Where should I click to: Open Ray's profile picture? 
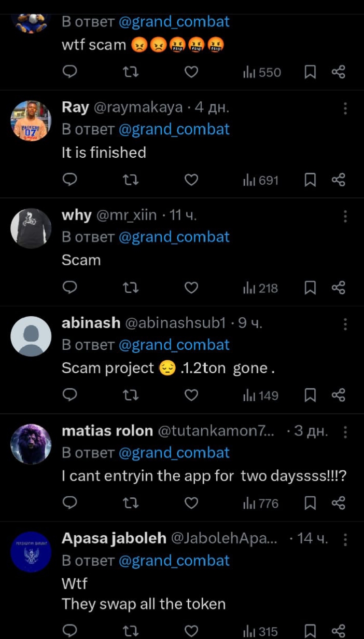click(31, 121)
